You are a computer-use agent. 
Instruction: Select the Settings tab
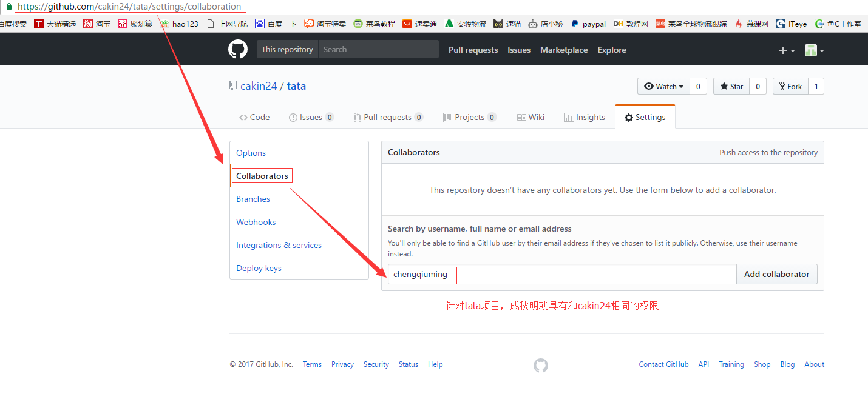(645, 117)
